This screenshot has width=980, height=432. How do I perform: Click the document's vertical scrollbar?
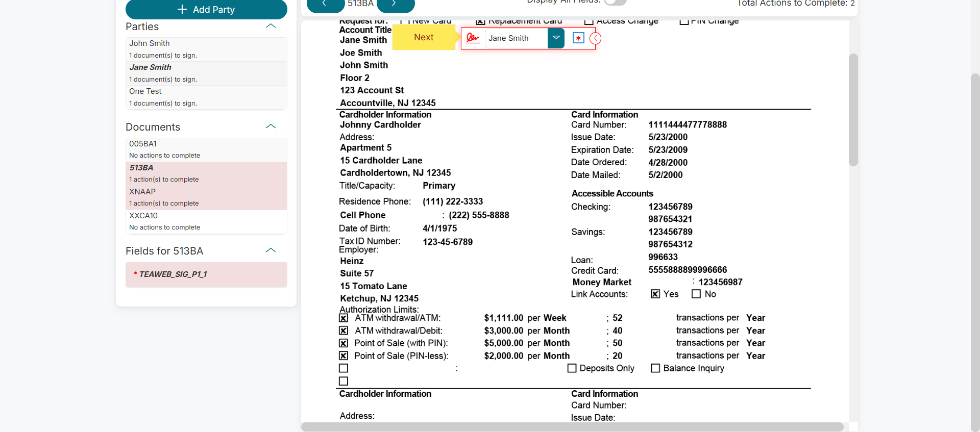853,110
